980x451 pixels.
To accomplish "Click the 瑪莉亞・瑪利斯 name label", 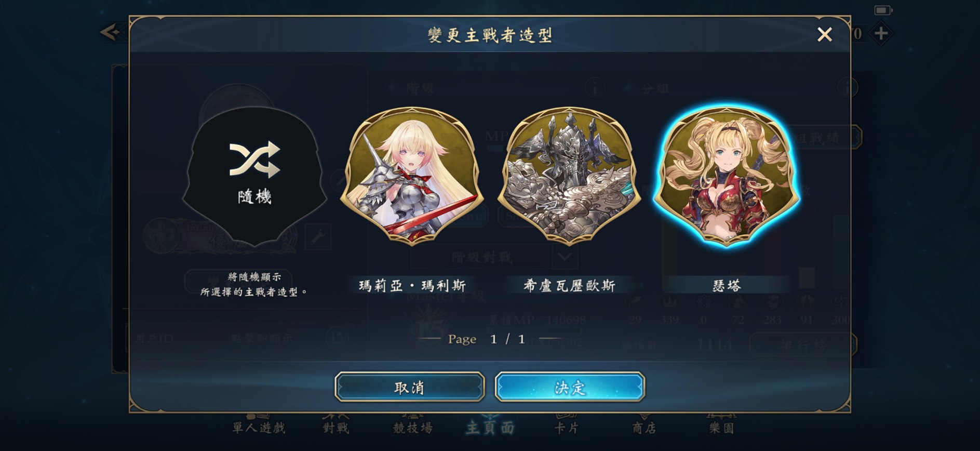I will [412, 285].
